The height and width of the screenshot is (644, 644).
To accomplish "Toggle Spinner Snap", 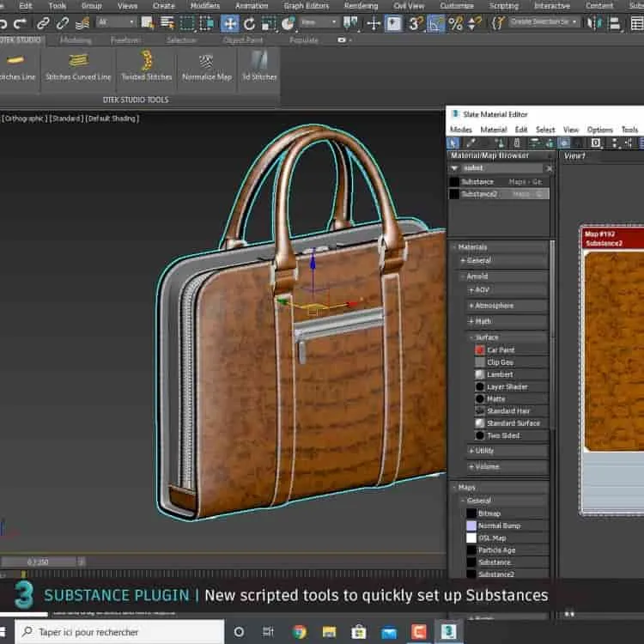I will 474,23.
